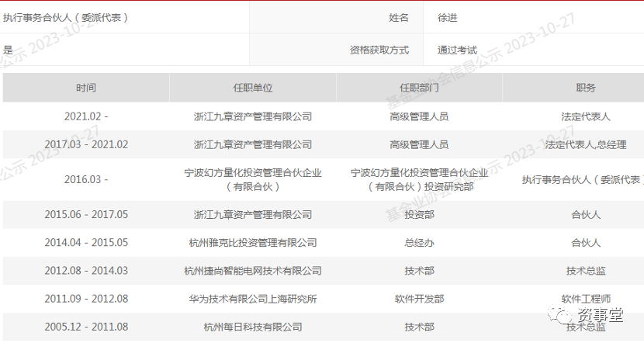Click 高级管理人员 in the 2021.02 row
Image resolution: width=644 pixels, height=343 pixels.
[x=419, y=116]
